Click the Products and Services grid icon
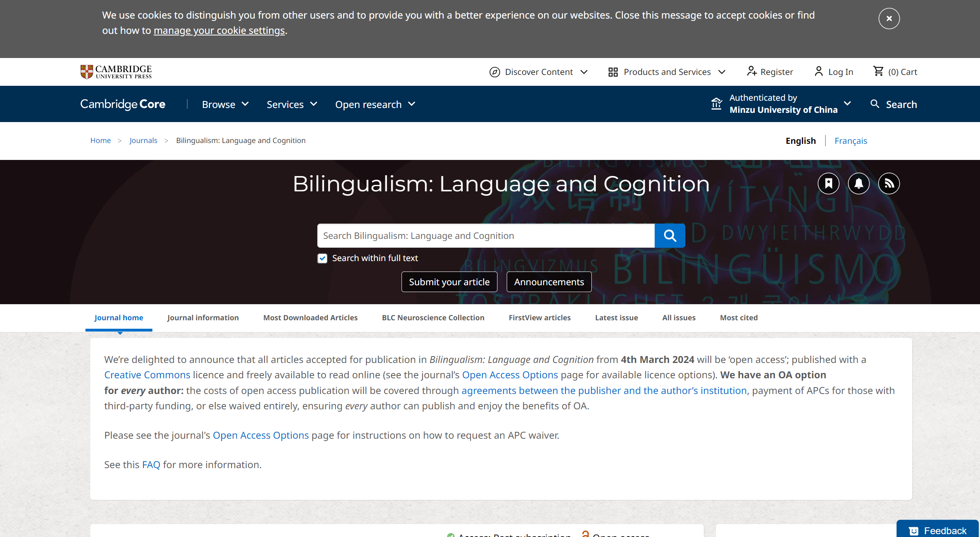 pyautogui.click(x=613, y=72)
